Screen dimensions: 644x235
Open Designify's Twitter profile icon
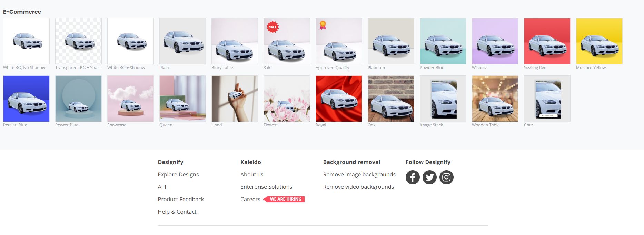click(429, 177)
